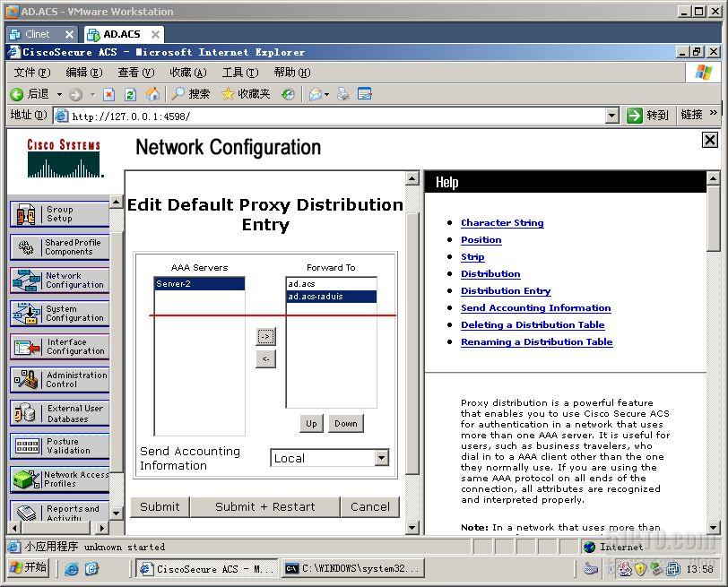This screenshot has width=728, height=587.
Task: Open Administration Control section
Action: tap(59, 380)
